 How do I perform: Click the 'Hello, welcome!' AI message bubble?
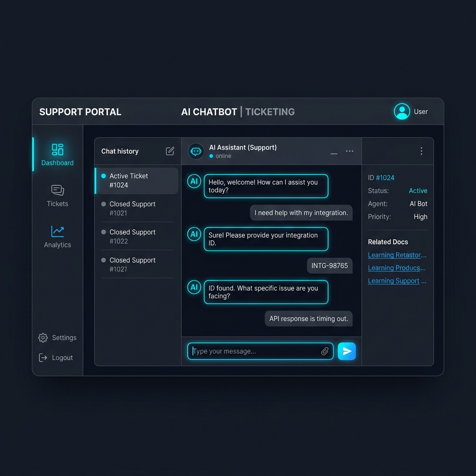[266, 186]
